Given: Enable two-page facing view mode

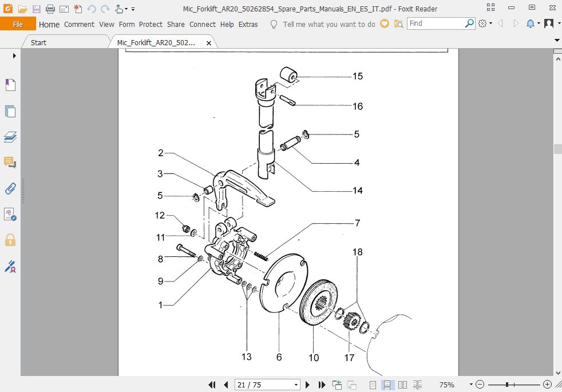Looking at the screenshot, I should coord(402,385).
